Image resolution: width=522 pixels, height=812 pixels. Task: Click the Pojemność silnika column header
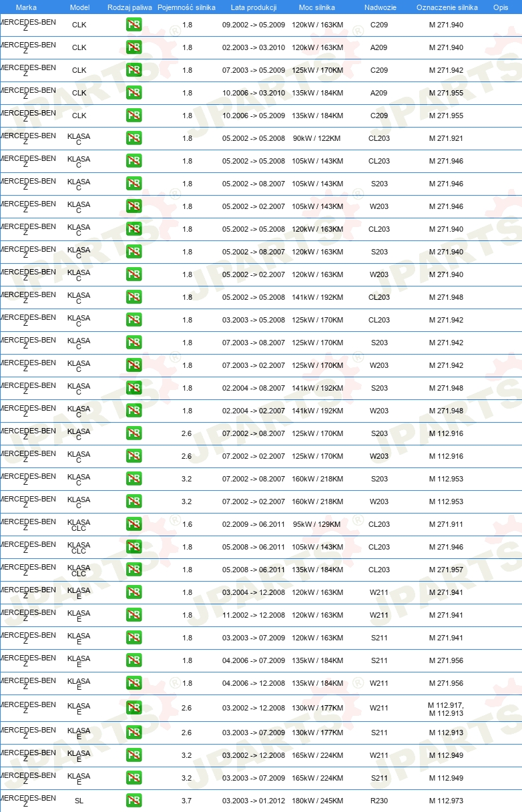click(x=187, y=7)
